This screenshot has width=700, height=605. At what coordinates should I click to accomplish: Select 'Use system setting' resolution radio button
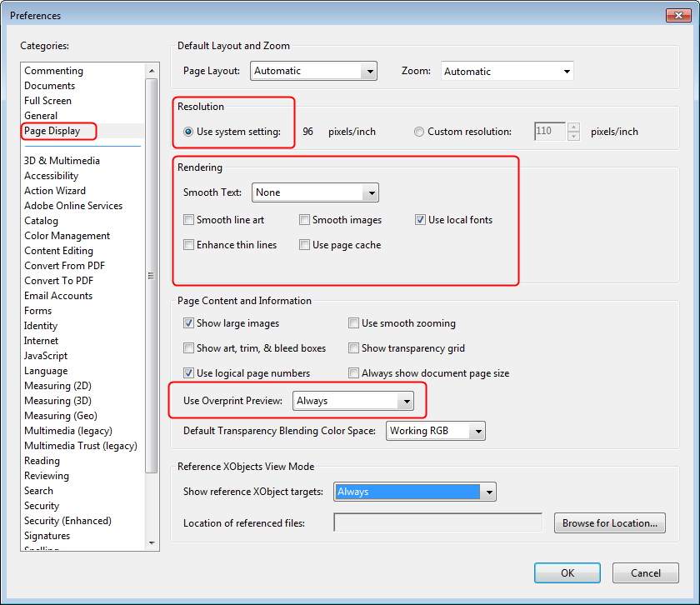(188, 132)
